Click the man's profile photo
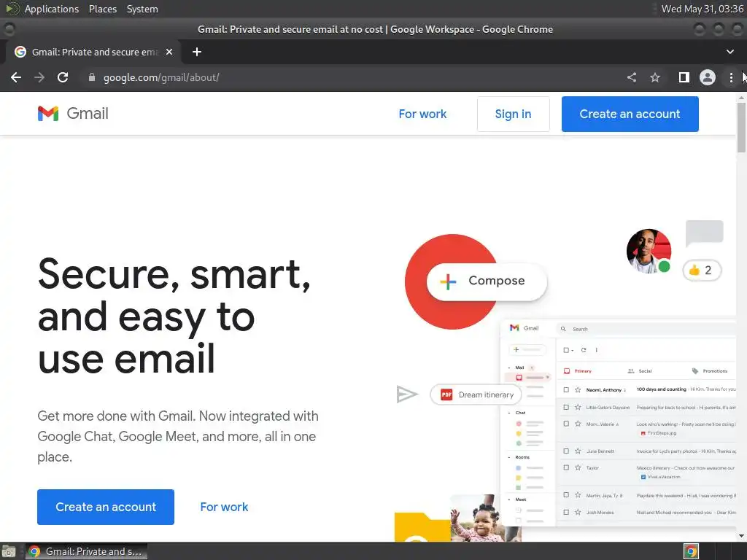Viewport: 747px width, 560px height. [649, 251]
